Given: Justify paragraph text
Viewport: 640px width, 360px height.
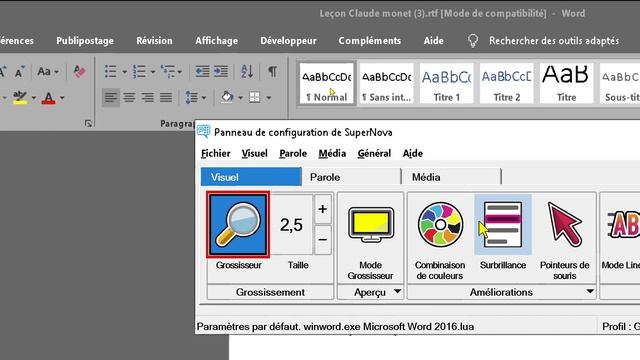Looking at the screenshot, I should coord(166,97).
